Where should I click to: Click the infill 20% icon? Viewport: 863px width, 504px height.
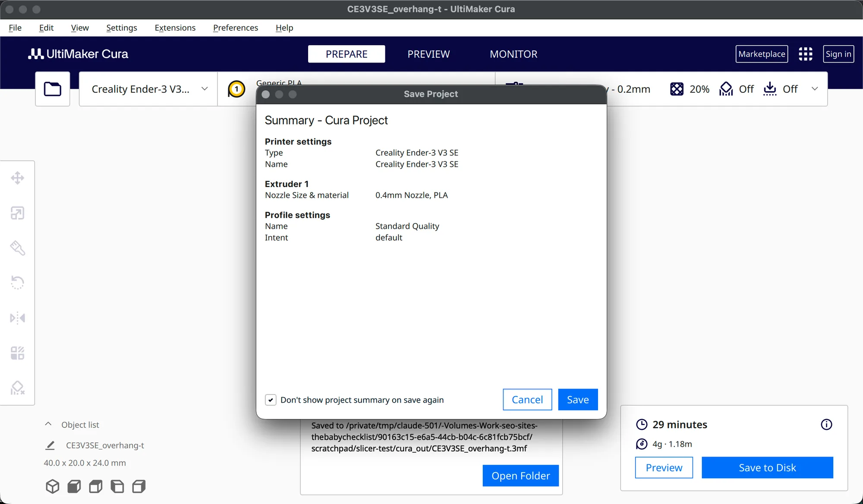pos(677,89)
